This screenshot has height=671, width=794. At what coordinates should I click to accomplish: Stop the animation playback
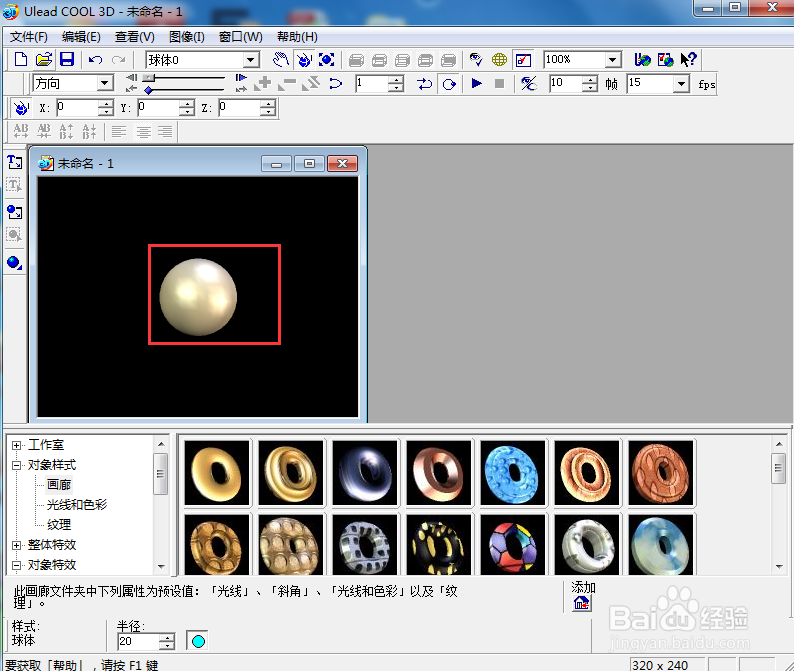[499, 83]
